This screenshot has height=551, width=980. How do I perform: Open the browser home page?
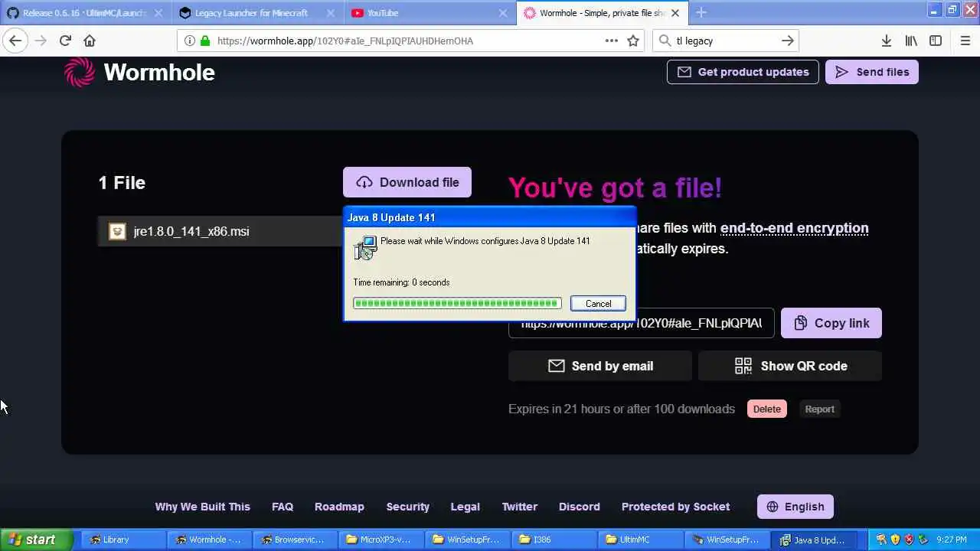point(90,41)
